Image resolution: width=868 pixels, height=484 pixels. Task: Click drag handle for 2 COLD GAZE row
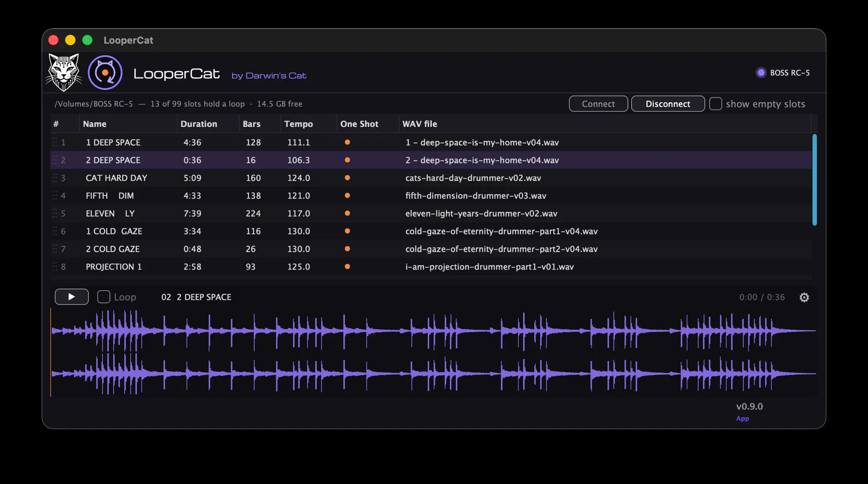point(55,249)
